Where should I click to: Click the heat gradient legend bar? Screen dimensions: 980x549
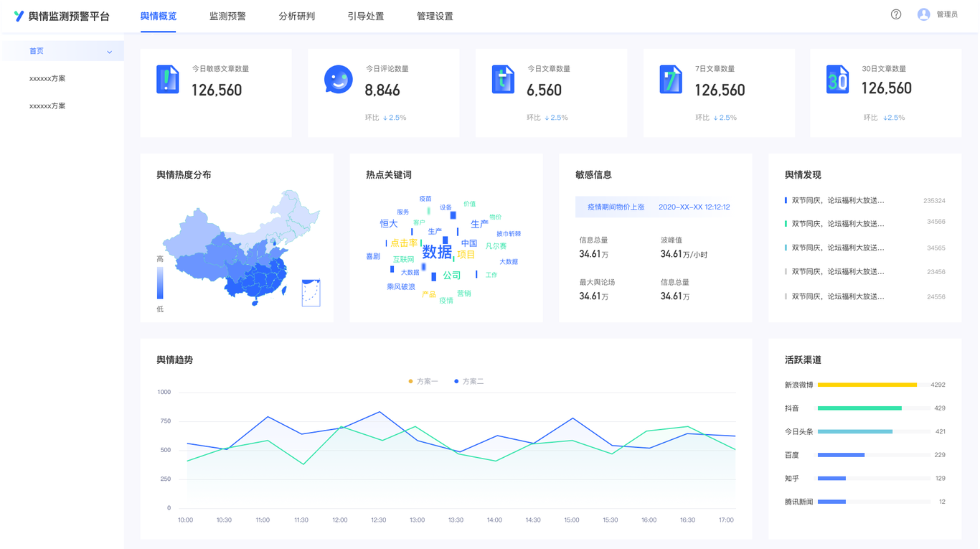pos(160,283)
